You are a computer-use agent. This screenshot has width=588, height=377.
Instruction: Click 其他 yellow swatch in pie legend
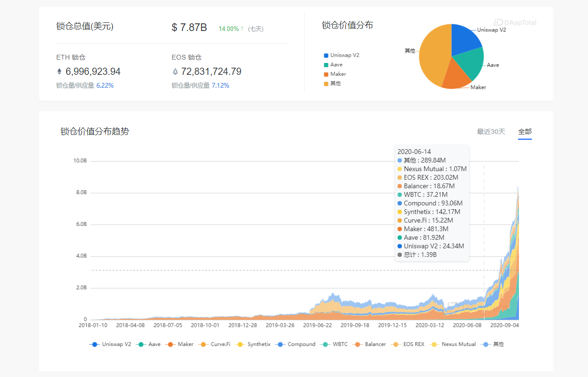pos(326,84)
